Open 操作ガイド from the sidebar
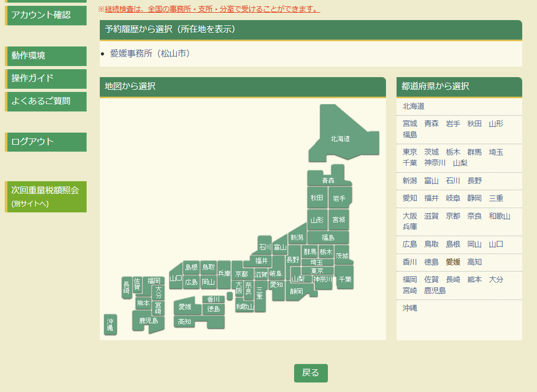Viewport: 537px width, 392px height. (x=46, y=78)
